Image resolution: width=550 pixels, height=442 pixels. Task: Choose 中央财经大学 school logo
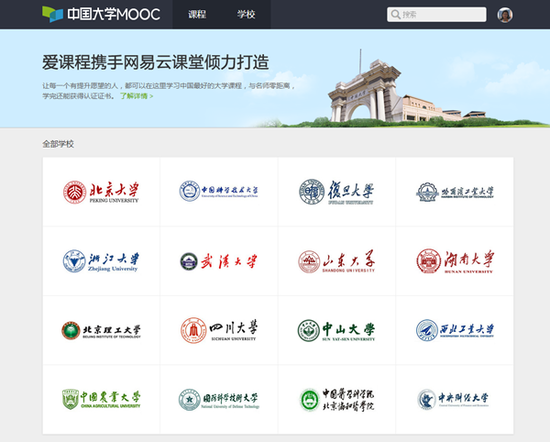click(x=453, y=399)
